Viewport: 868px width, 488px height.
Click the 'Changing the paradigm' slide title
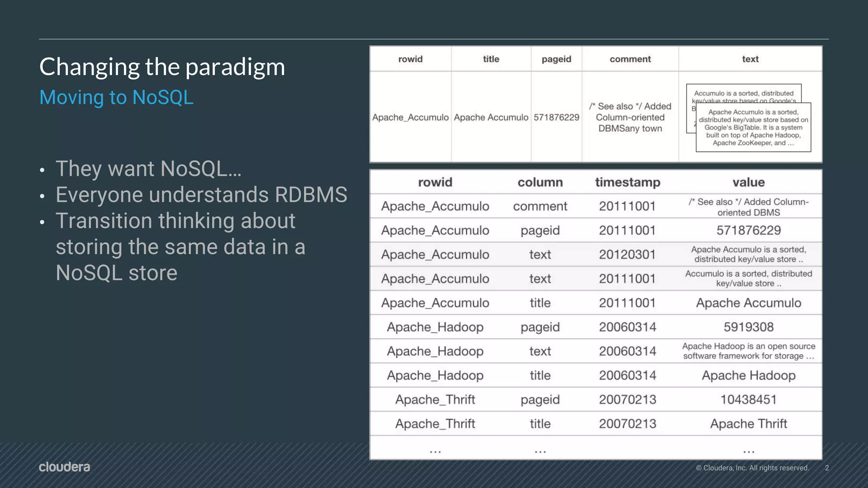[162, 67]
